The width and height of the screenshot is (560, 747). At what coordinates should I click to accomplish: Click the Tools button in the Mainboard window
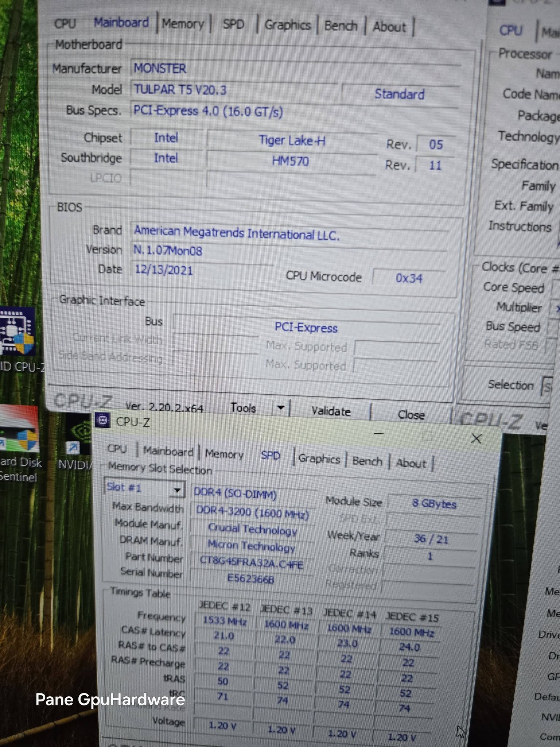pyautogui.click(x=244, y=408)
